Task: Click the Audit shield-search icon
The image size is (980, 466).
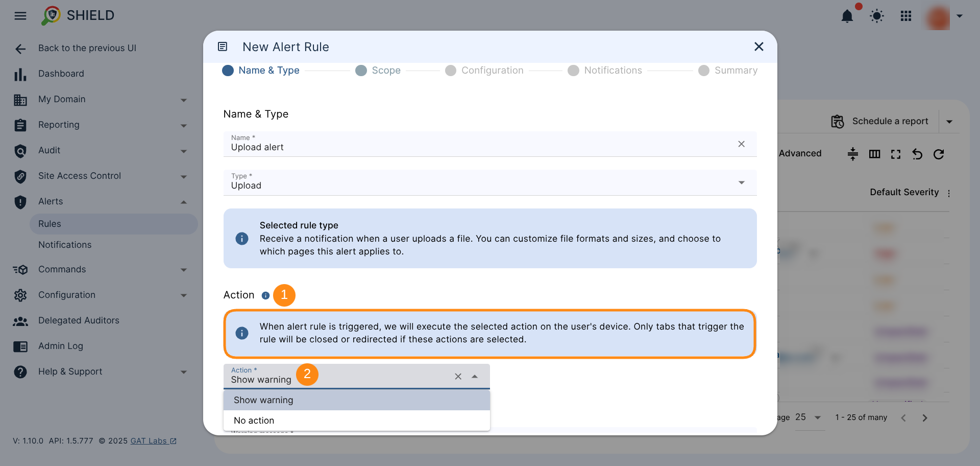Action: (20, 151)
